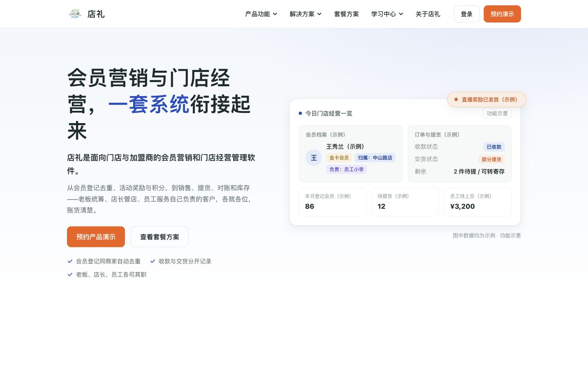
Task: Click the 2 件待提 / 可转寄存 text
Action: (x=479, y=172)
